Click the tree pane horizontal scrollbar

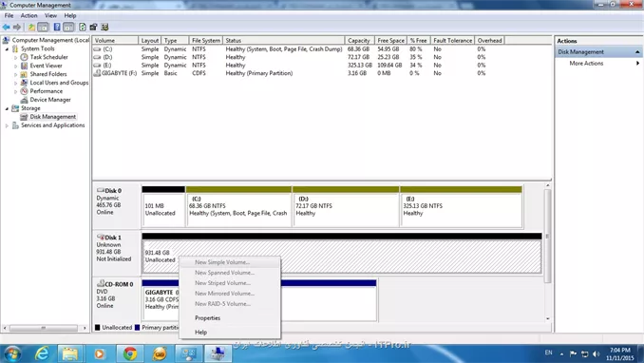tap(43, 328)
